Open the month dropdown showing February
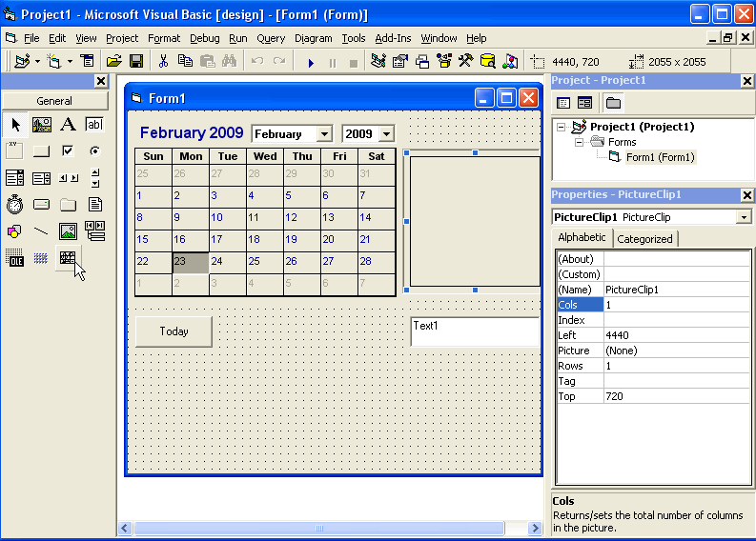This screenshot has width=756, height=541. coord(325,134)
